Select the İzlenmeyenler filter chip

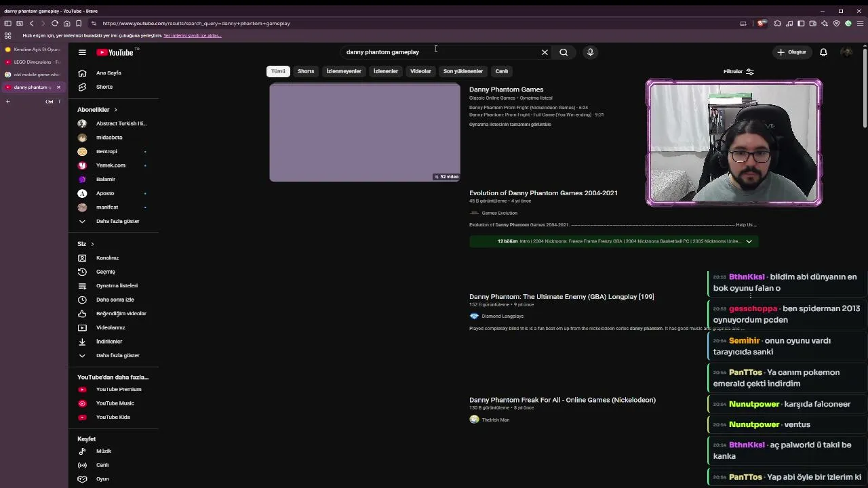click(344, 71)
